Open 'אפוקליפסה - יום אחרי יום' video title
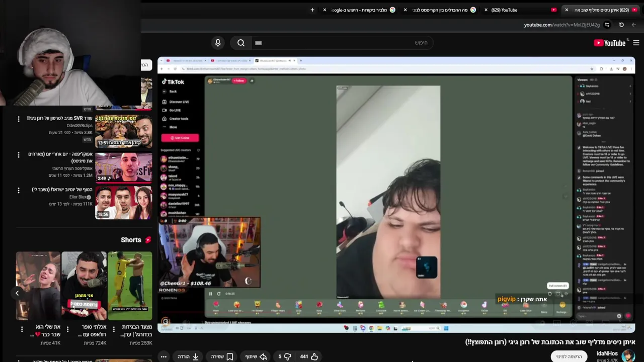Screen dimensions: 644x362 60,157
